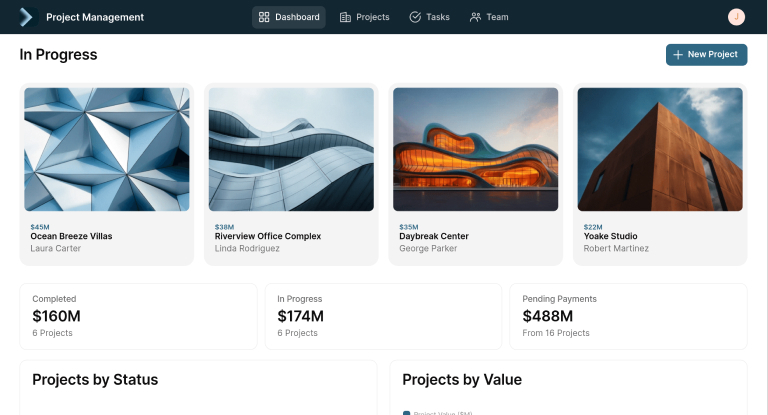Click the Completed $160M amount

[x=56, y=316]
